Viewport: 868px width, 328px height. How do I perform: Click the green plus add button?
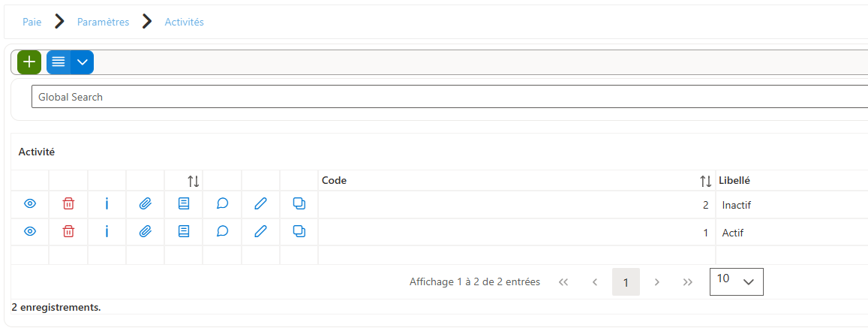[x=29, y=62]
